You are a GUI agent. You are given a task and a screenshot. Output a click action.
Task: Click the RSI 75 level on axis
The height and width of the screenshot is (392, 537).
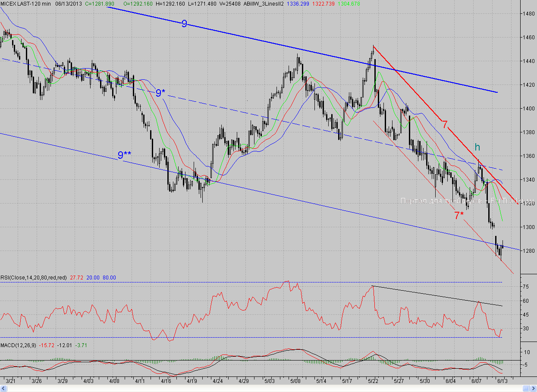click(525, 286)
